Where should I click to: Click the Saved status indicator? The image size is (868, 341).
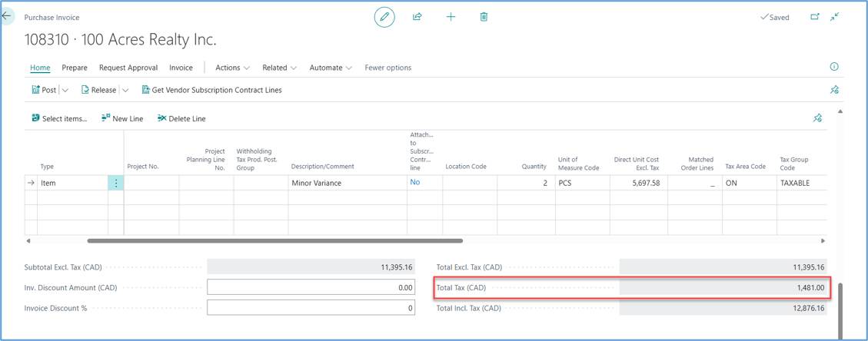[775, 17]
